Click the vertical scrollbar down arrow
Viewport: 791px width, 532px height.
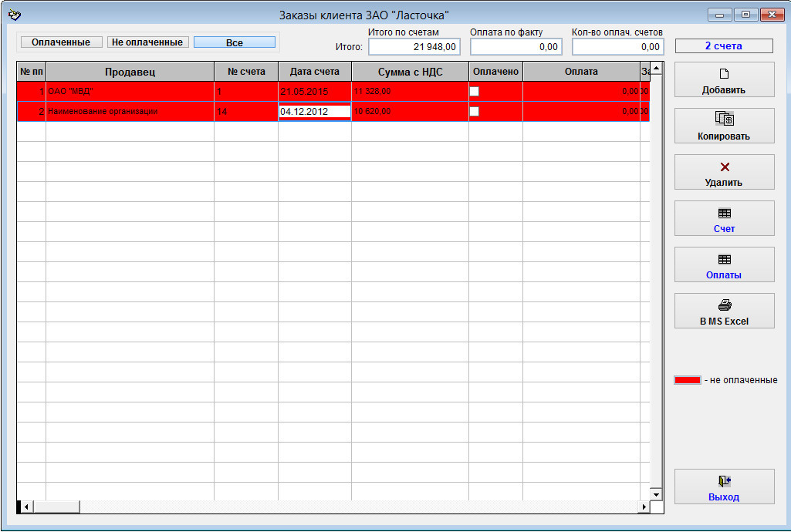[656, 494]
